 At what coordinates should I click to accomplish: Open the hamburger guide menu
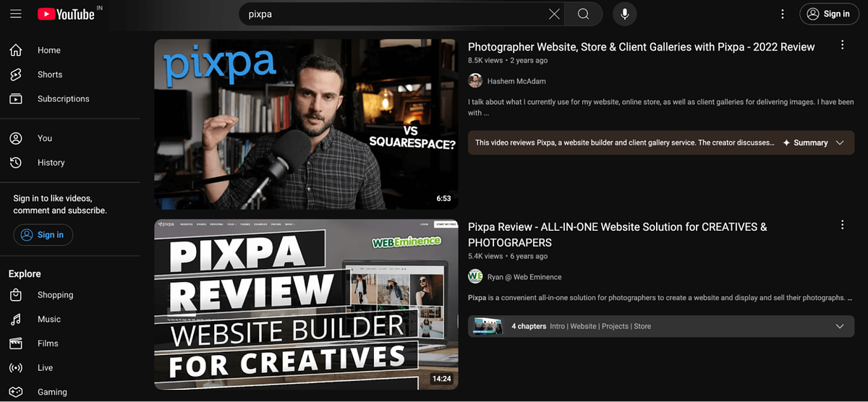(x=16, y=14)
